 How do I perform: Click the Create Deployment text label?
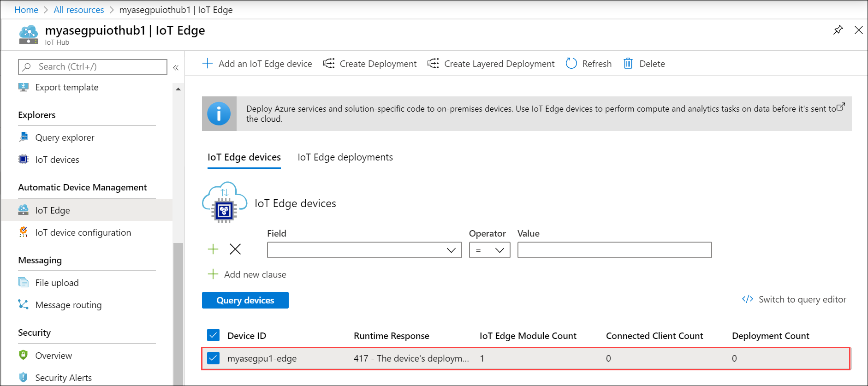pyautogui.click(x=378, y=64)
